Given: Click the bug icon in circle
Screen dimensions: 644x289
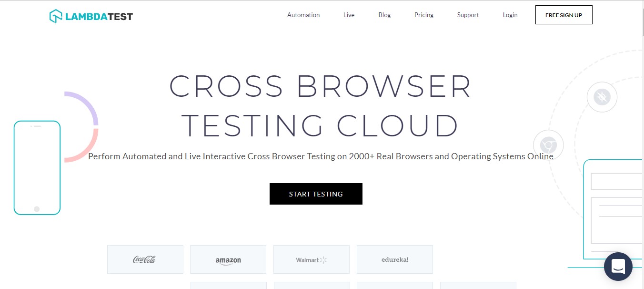Looking at the screenshot, I should coord(602,97).
